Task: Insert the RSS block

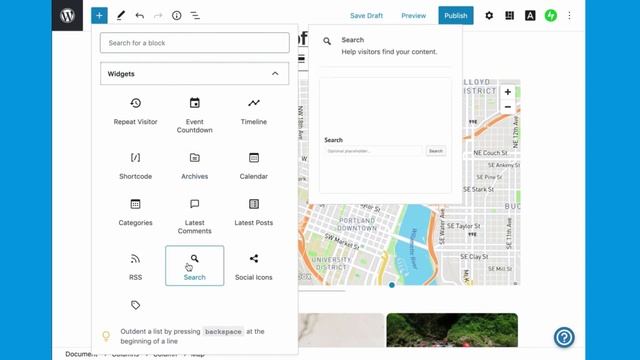Action: [x=136, y=267]
